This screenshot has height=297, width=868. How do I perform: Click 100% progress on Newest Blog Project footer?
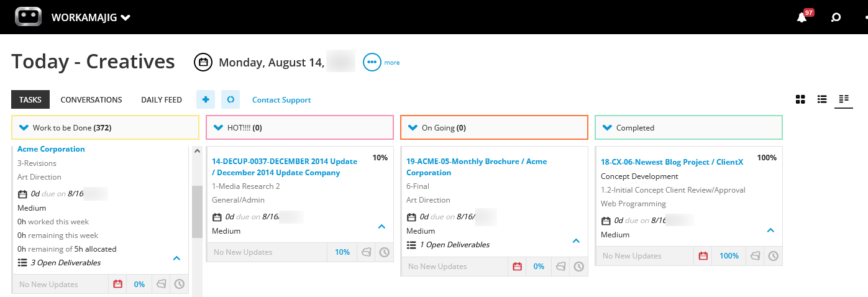coord(729,256)
